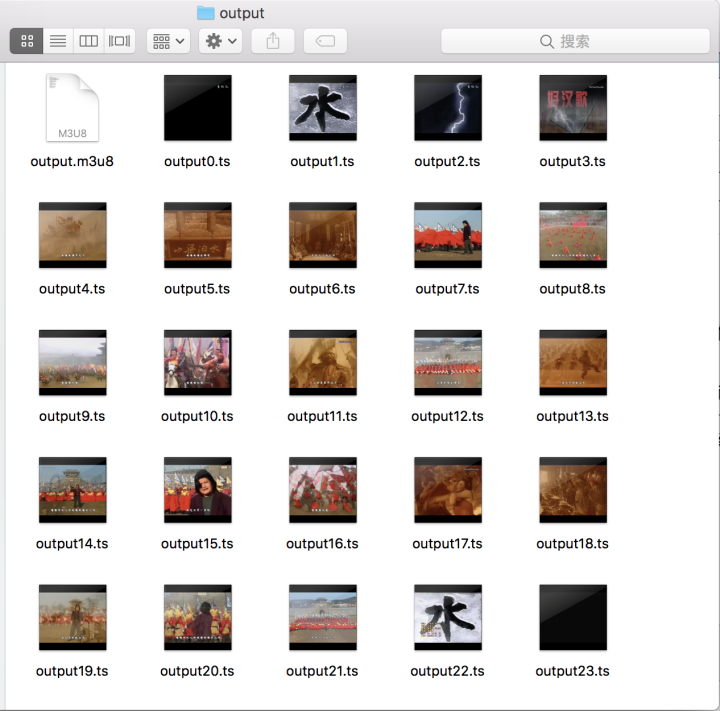This screenshot has width=720, height=711.
Task: Open the item arrangement dropdown
Action: click(168, 41)
